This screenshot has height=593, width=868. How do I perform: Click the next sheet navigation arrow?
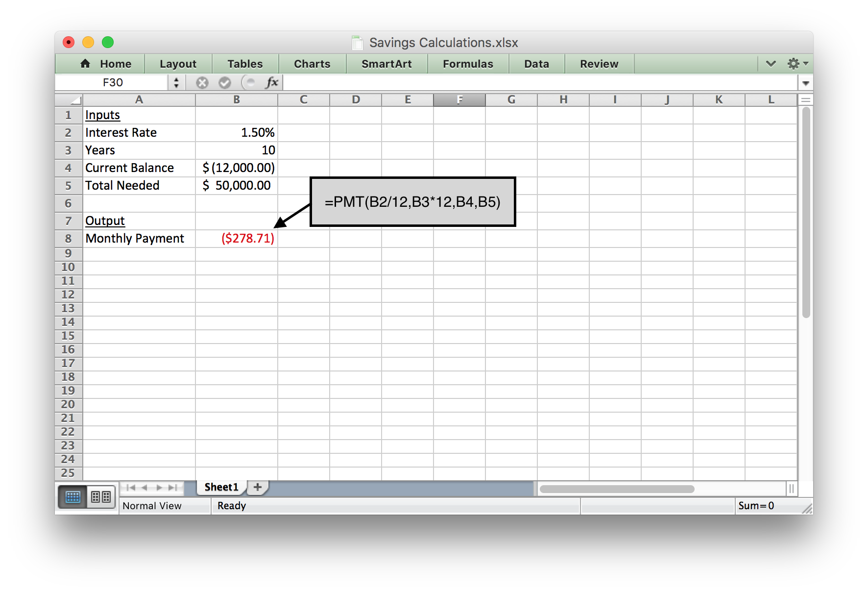158,487
